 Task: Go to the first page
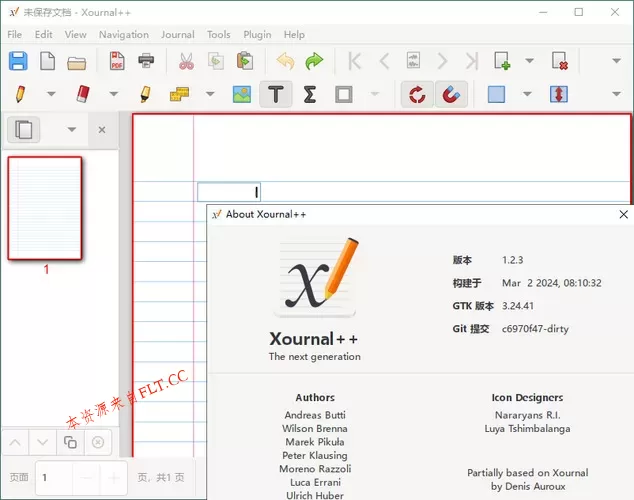coord(355,61)
